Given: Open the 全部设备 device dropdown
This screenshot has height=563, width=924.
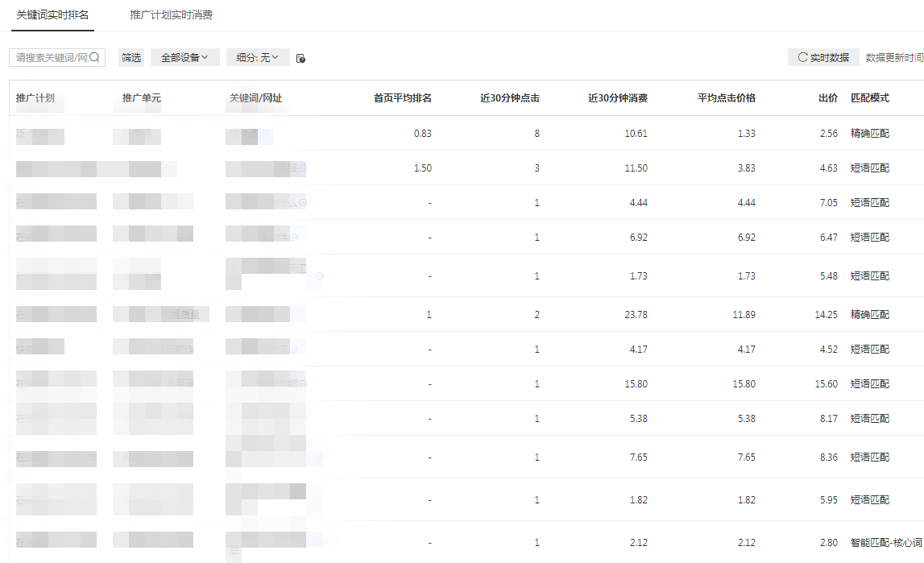Looking at the screenshot, I should click(184, 57).
